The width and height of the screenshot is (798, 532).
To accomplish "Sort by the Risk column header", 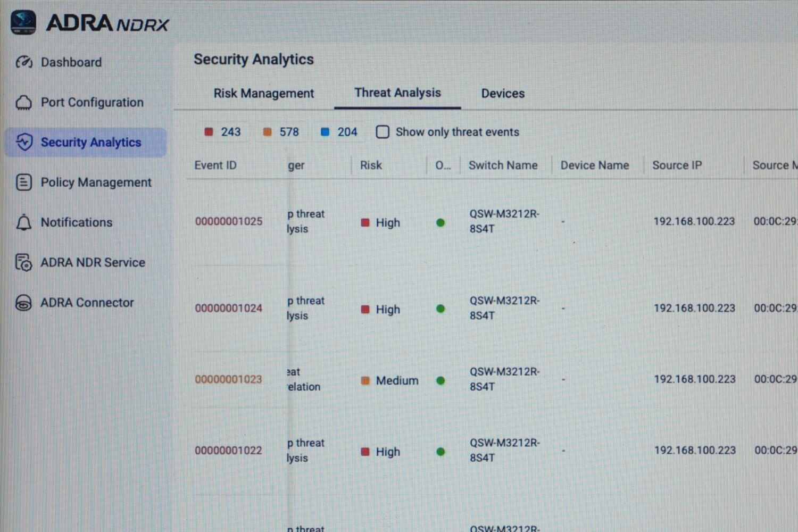I will click(x=371, y=165).
